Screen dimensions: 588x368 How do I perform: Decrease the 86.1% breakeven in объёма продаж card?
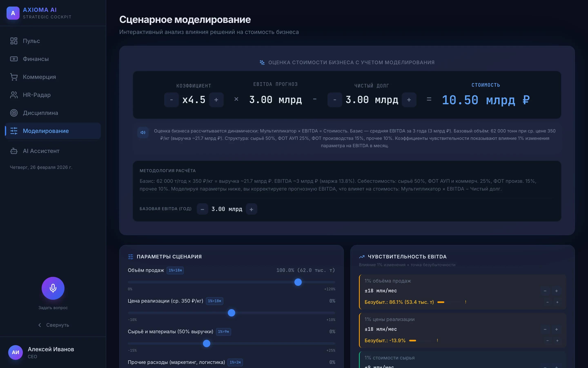pos(547,302)
